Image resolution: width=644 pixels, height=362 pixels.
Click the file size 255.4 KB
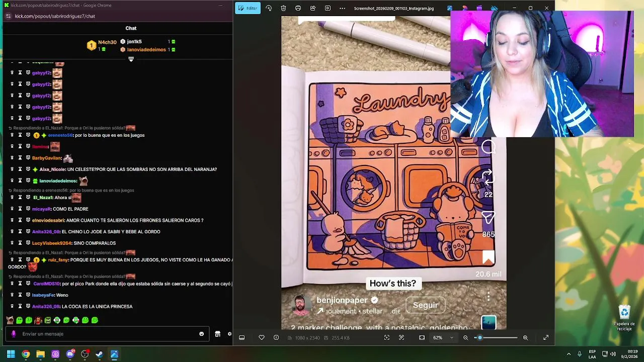click(x=341, y=338)
